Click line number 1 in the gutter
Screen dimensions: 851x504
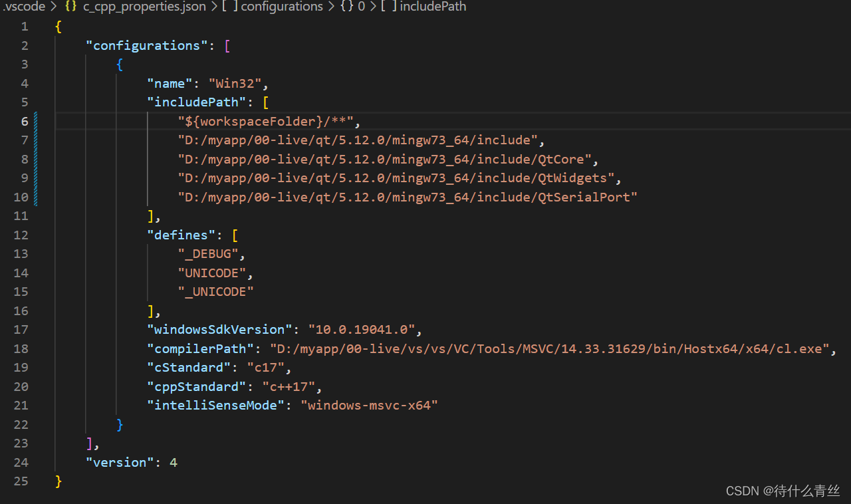coord(25,27)
